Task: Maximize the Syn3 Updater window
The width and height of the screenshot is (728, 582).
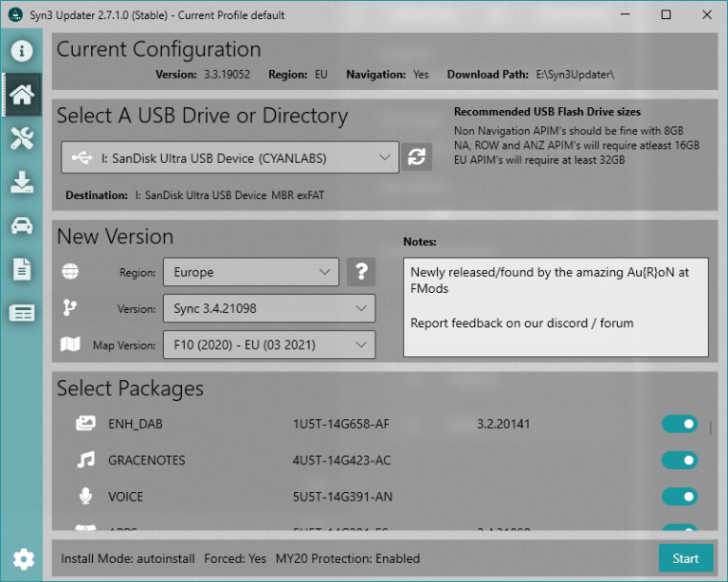Action: [665, 14]
